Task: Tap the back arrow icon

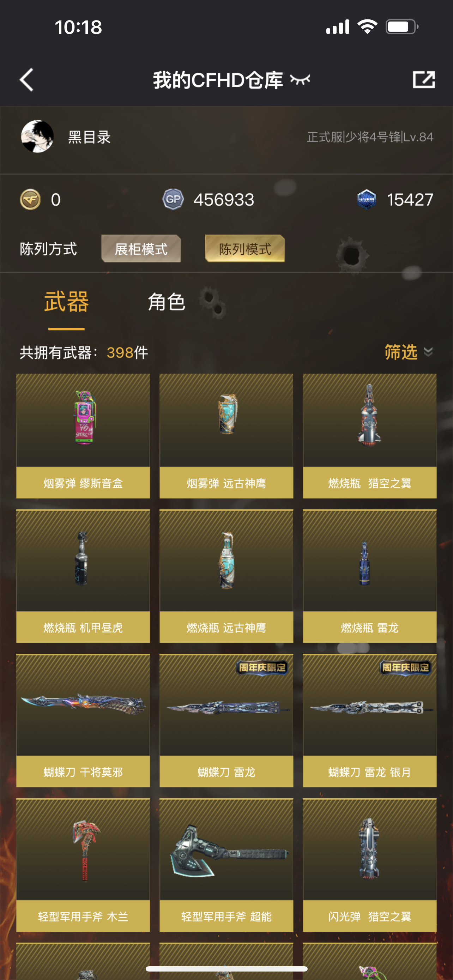Action: click(x=26, y=80)
